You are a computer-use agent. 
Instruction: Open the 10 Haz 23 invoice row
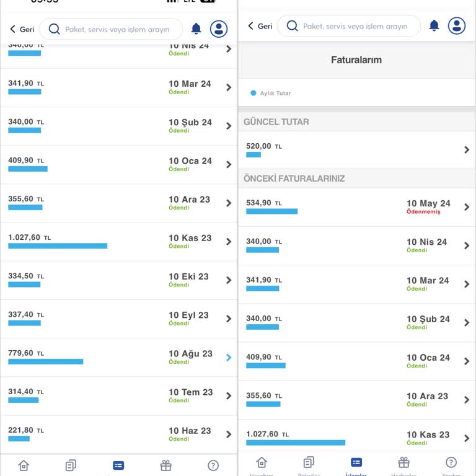tap(119, 434)
